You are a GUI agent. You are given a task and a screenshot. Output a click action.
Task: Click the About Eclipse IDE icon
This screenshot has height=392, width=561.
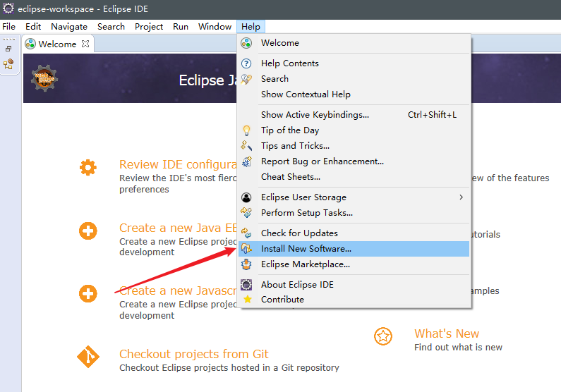pyautogui.click(x=246, y=284)
